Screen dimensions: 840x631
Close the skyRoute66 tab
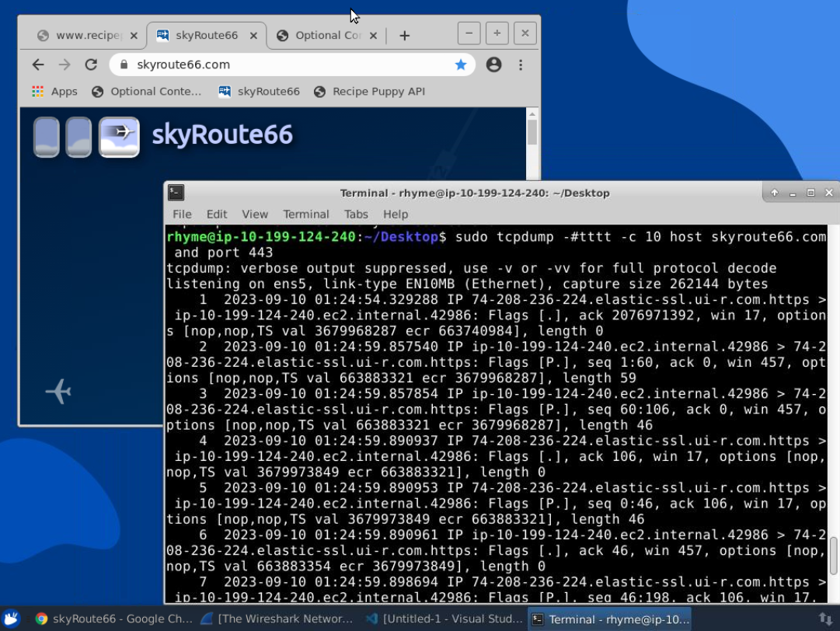254,35
